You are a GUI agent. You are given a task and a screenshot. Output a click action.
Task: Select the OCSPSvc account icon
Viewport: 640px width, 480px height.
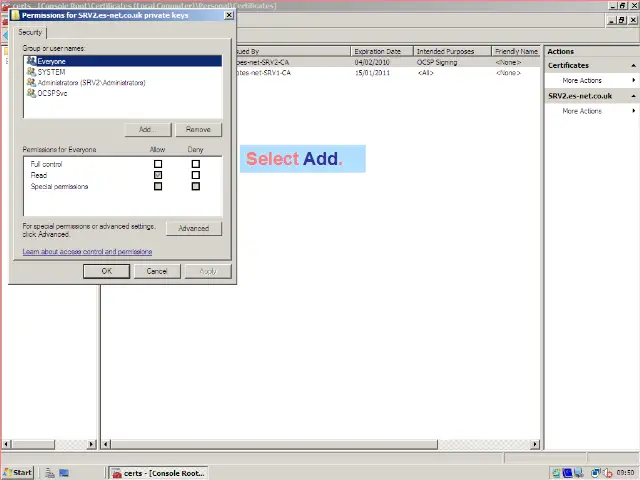coord(31,93)
